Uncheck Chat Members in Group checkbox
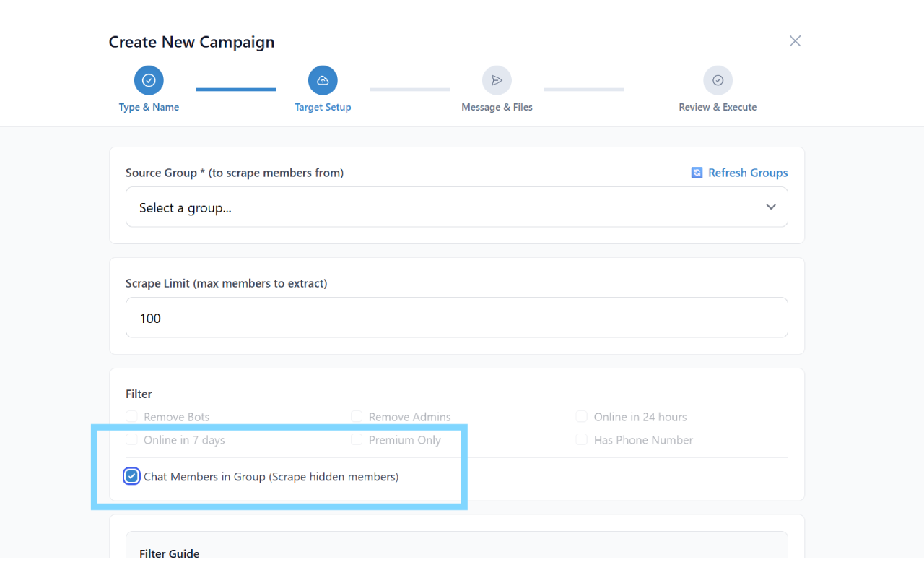924x578 pixels. pos(131,476)
